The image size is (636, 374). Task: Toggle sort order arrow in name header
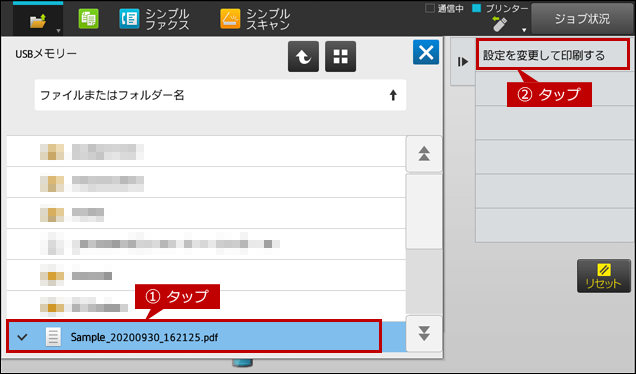click(x=393, y=95)
